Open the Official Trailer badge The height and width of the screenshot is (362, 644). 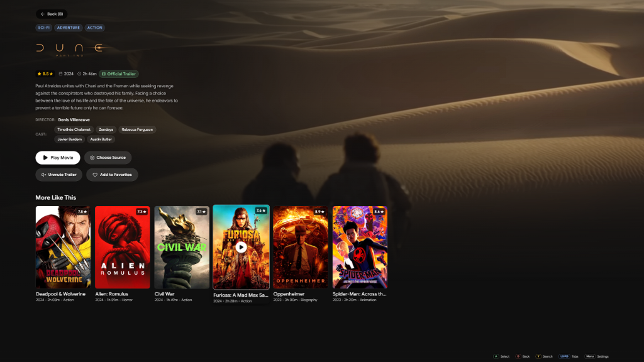(x=119, y=74)
